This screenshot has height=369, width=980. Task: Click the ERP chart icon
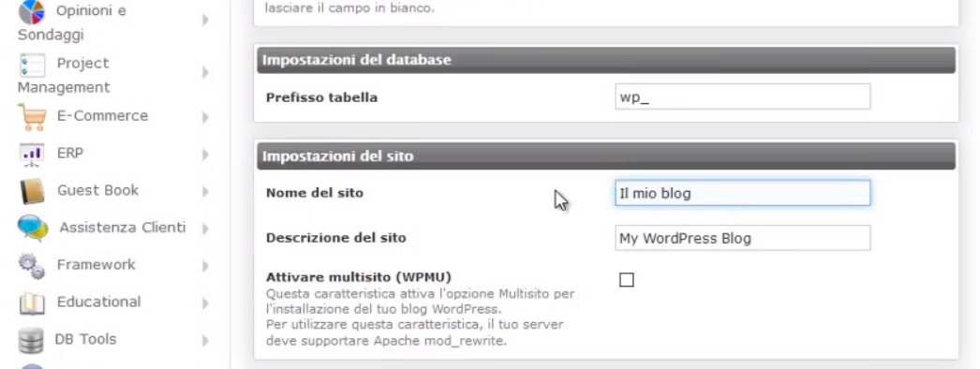[x=32, y=155]
